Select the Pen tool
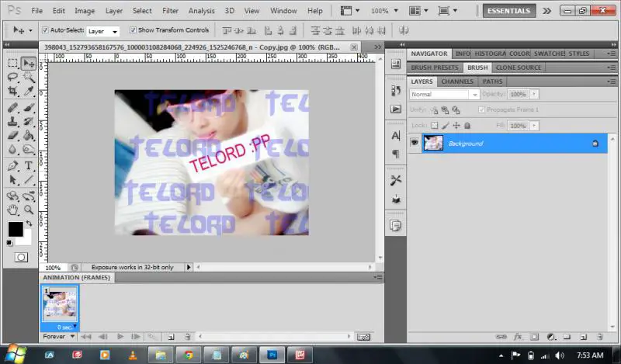The height and width of the screenshot is (364, 621). tap(12, 166)
